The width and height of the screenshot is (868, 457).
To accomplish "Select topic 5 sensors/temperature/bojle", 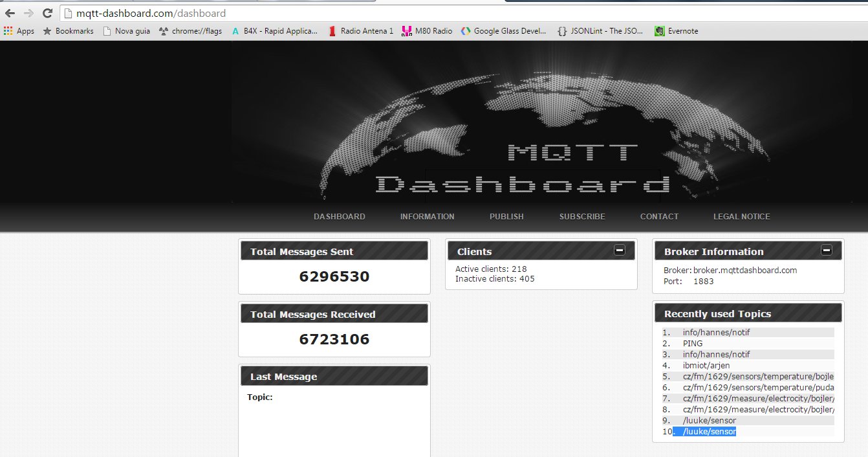I will click(748, 377).
